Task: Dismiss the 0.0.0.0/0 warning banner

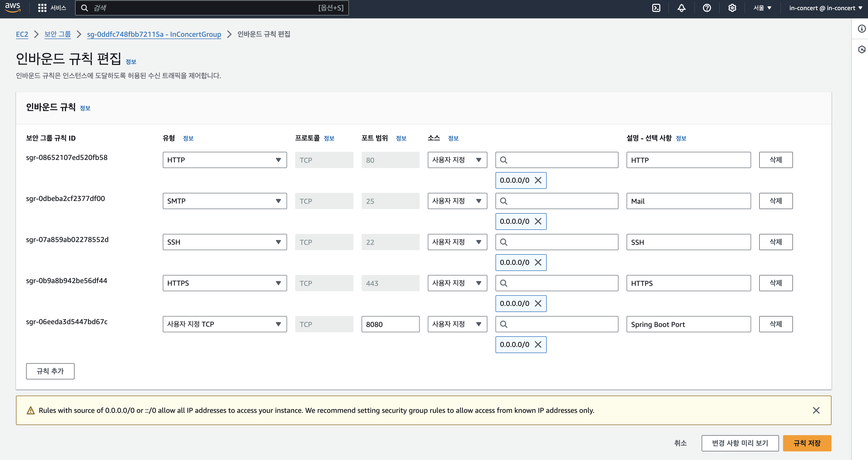Action: (x=816, y=410)
